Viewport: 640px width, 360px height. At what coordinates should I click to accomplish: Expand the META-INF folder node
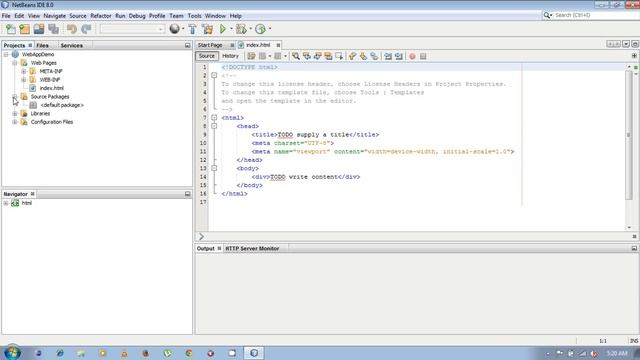point(24,71)
